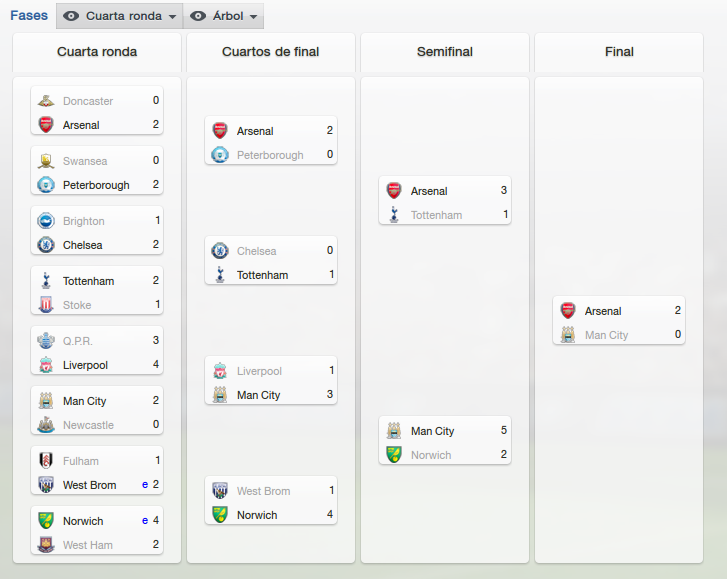
Task: Click the Doncaster club crest icon
Action: pos(46,101)
